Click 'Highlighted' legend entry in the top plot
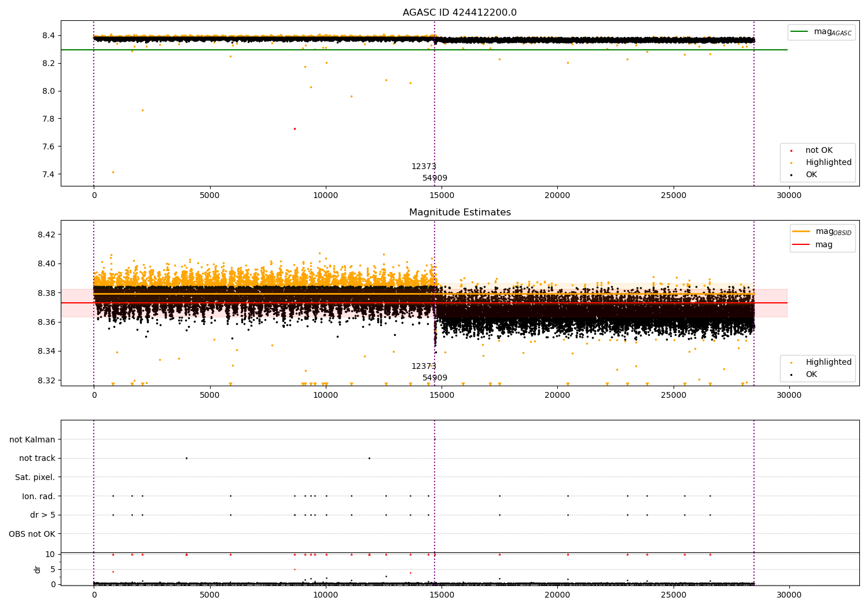Image resolution: width=868 pixels, height=608 pixels. tap(829, 163)
